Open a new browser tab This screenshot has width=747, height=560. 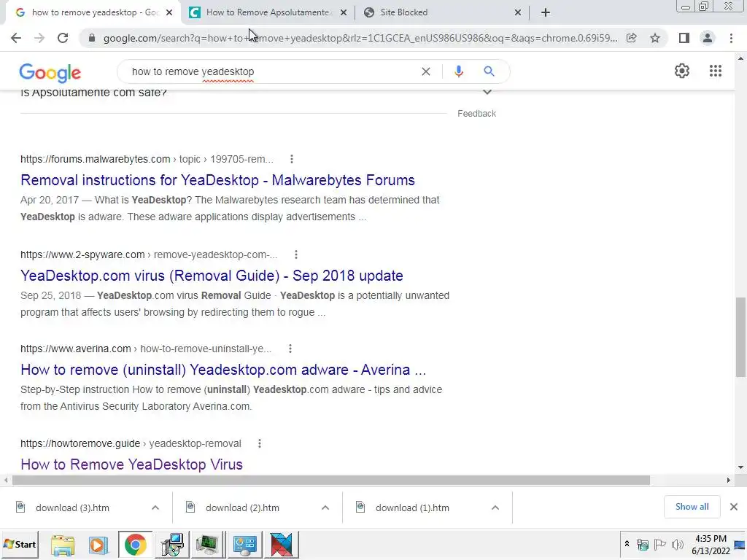click(x=546, y=12)
